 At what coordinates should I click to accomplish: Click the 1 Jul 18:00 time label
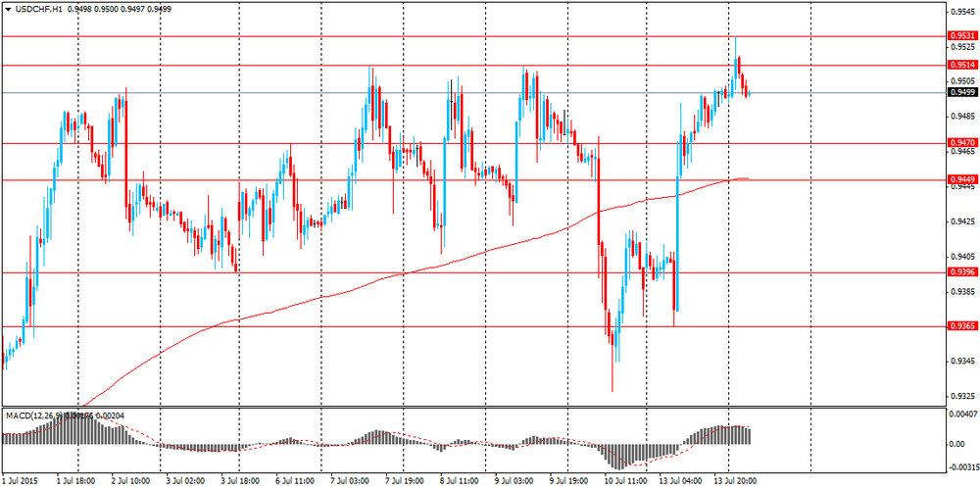click(x=76, y=481)
